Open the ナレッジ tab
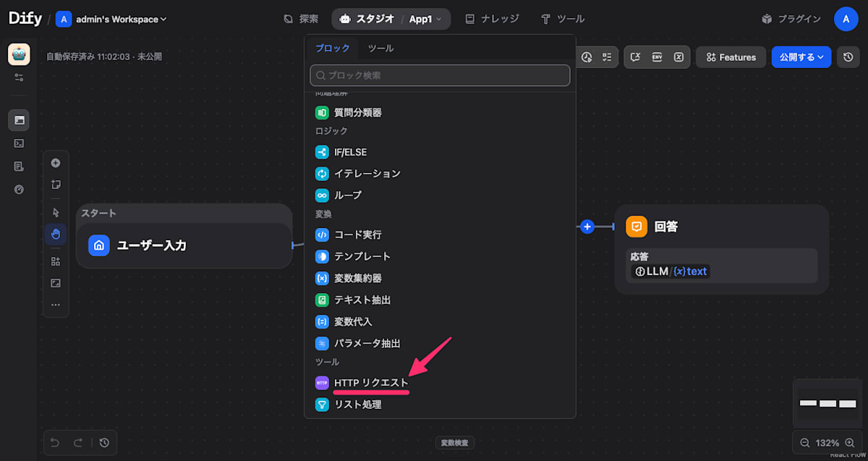Screen dimensions: 868x461 [493, 19]
